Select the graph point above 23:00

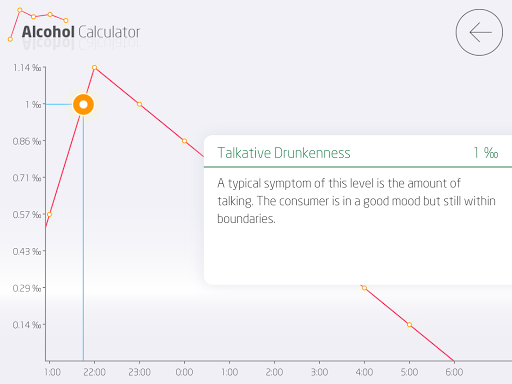(139, 104)
